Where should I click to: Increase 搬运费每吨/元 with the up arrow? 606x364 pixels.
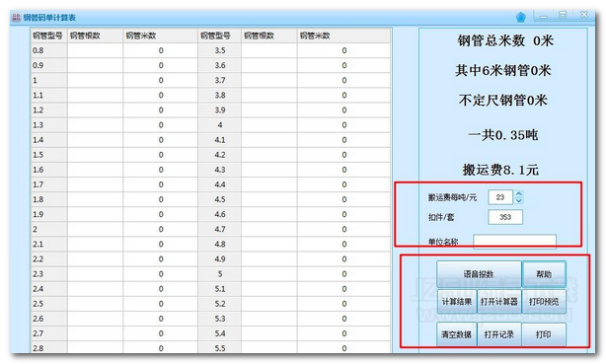point(519,194)
